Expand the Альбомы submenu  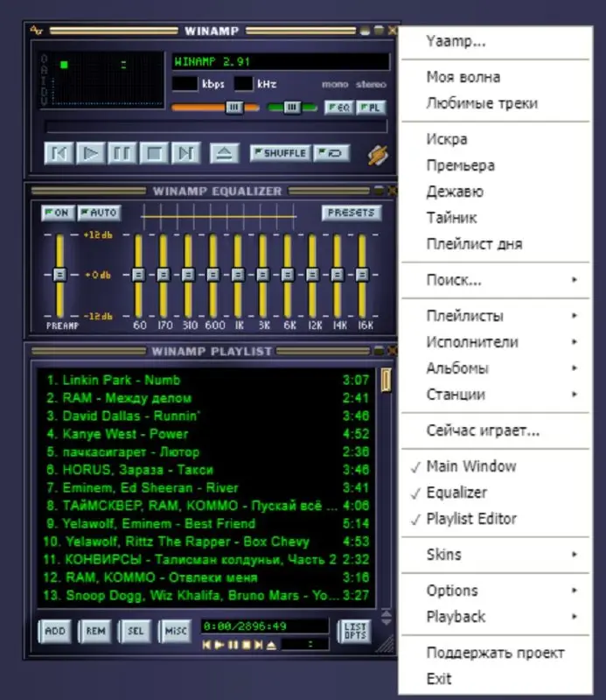click(495, 368)
